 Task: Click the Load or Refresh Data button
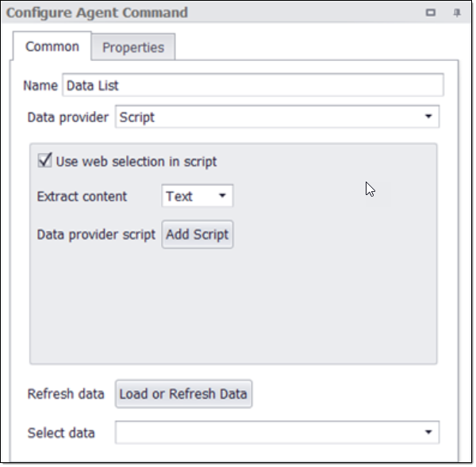point(183,394)
